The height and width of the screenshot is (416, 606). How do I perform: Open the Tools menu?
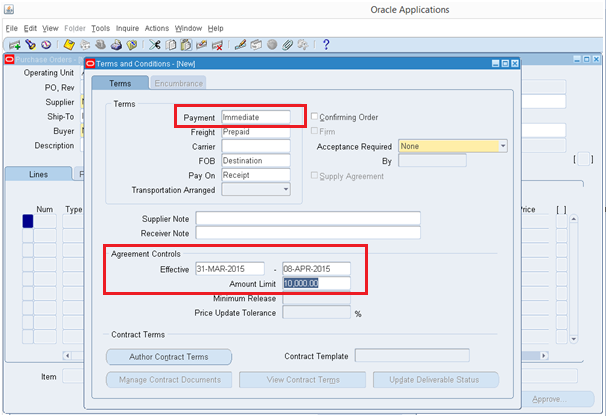[100, 28]
